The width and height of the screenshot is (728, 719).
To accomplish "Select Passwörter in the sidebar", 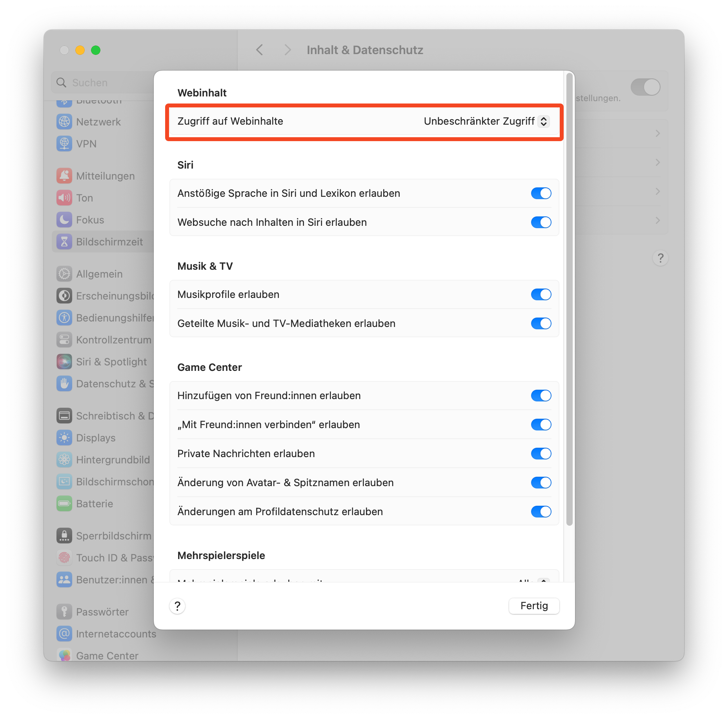I will tap(103, 612).
